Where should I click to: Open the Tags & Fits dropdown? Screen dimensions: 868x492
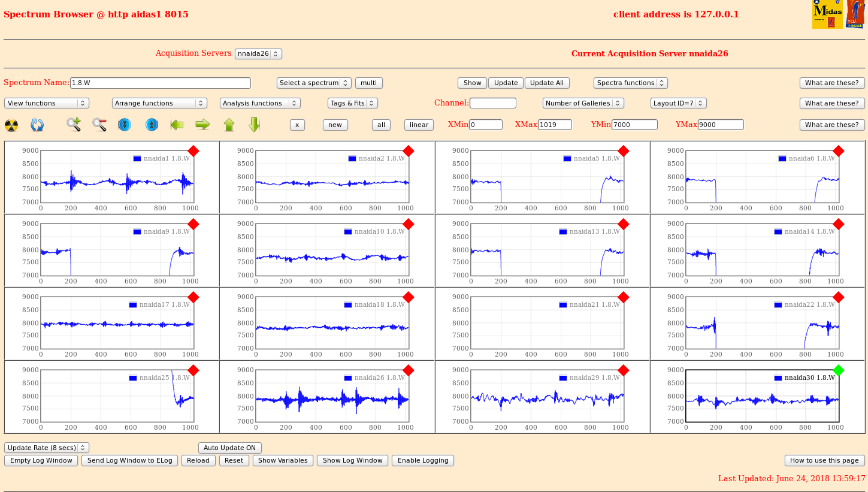tap(353, 103)
